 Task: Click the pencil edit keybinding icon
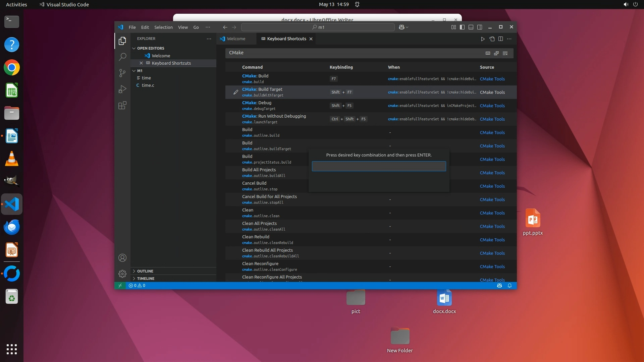pos(236,92)
